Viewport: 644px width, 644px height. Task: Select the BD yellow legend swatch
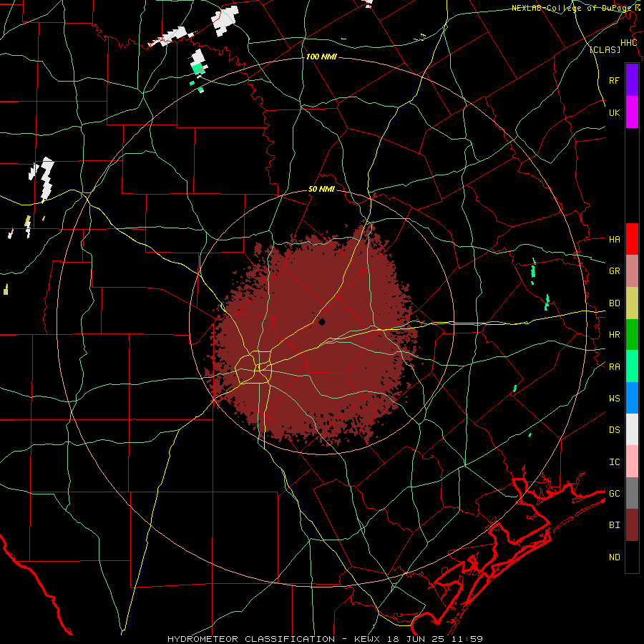(632, 303)
